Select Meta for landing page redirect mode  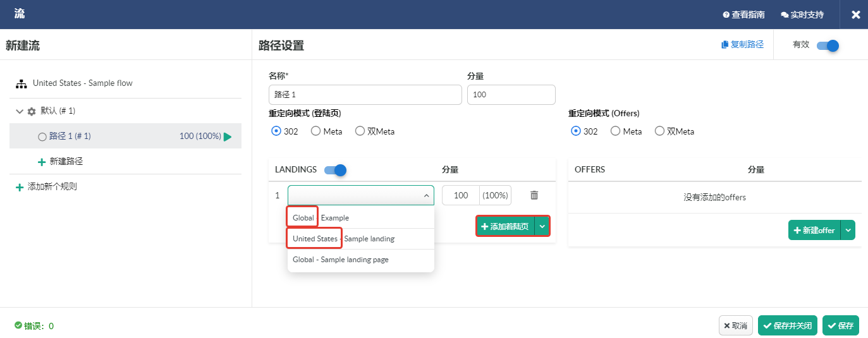click(x=315, y=131)
